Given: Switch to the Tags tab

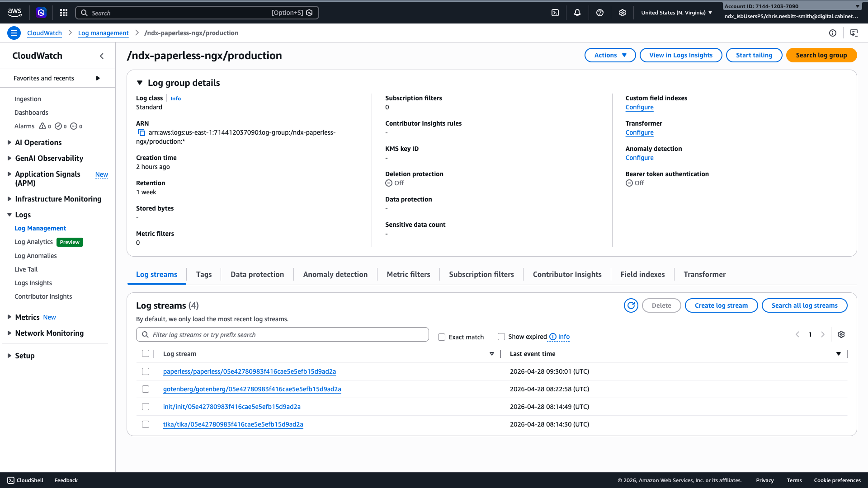Looking at the screenshot, I should coord(204,274).
